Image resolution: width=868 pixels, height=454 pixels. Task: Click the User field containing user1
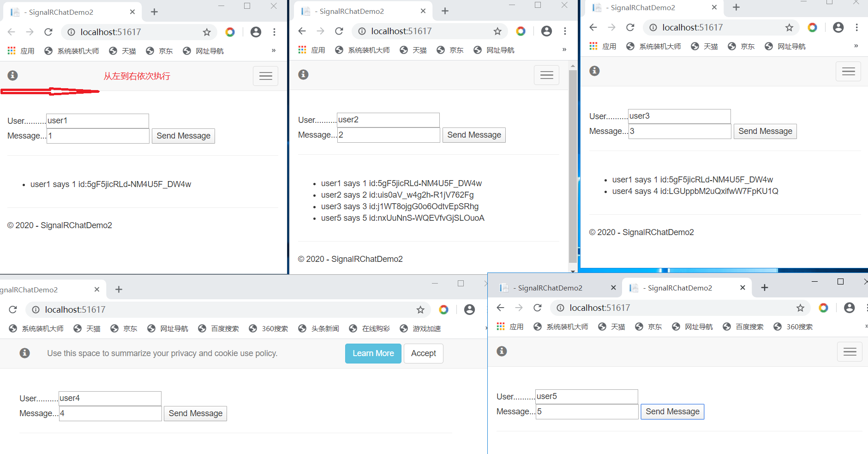pos(97,121)
